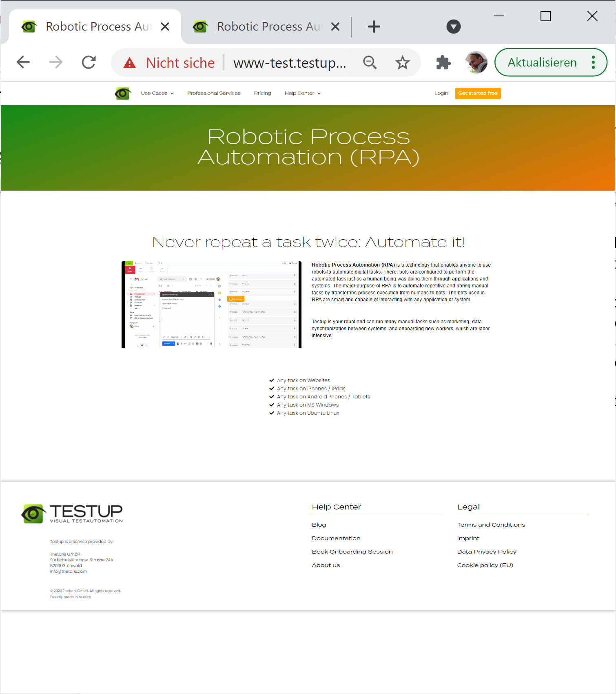Click the 'Thetaris GmbH' address line
This screenshot has height=694, width=616.
(x=65, y=554)
